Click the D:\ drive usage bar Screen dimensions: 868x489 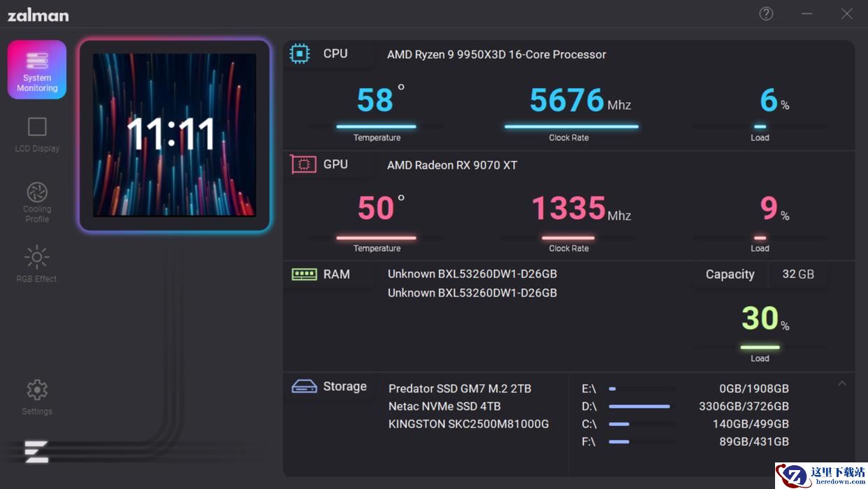(642, 406)
